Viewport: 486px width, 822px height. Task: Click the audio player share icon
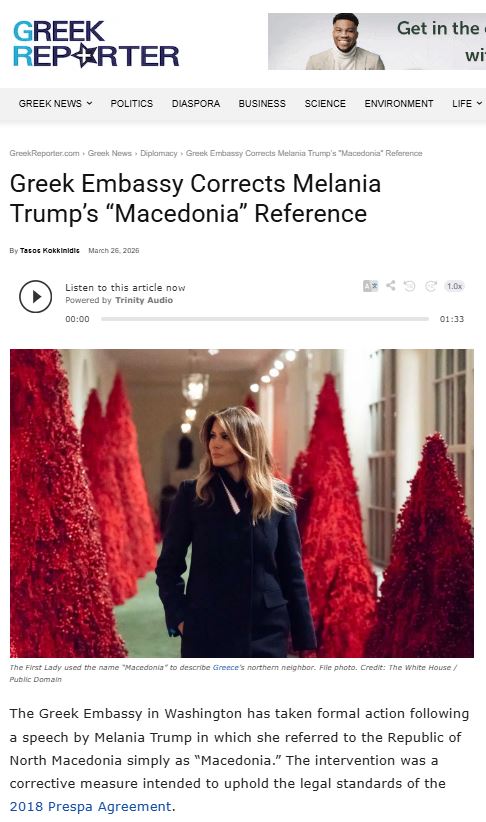(391, 285)
